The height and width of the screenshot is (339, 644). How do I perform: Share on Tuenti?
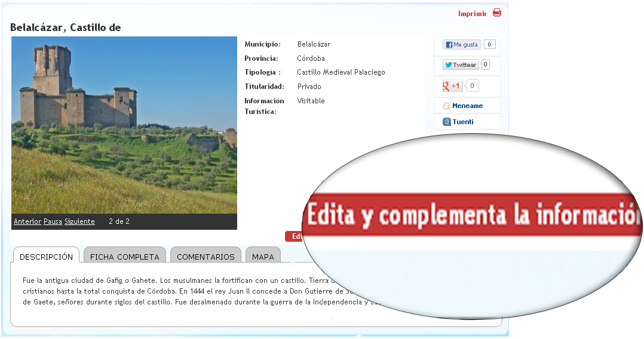tap(463, 122)
